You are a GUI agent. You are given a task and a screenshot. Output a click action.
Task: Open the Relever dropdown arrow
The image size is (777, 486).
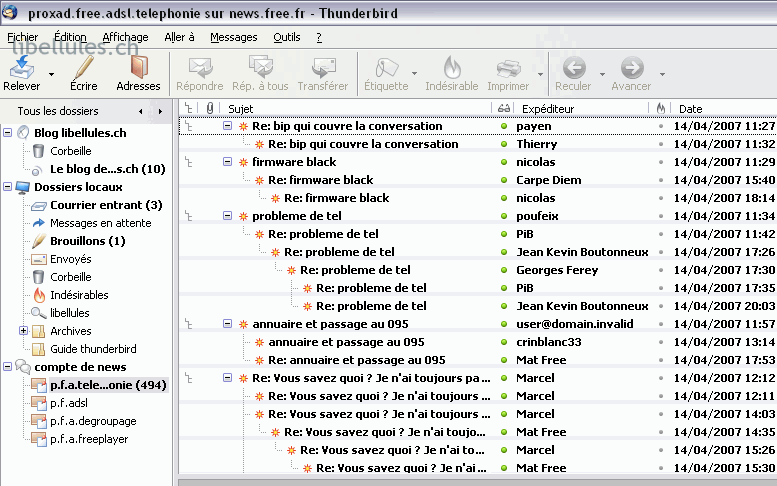tap(51, 74)
